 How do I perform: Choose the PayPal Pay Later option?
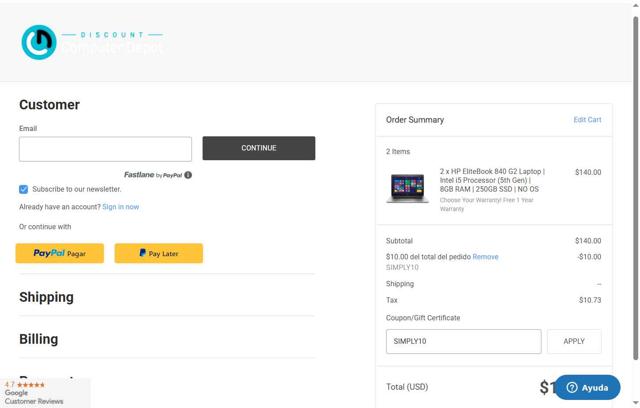pyautogui.click(x=159, y=254)
